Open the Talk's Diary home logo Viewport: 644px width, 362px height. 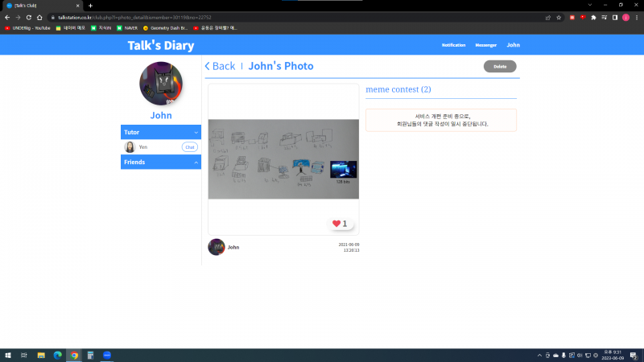[x=161, y=46]
